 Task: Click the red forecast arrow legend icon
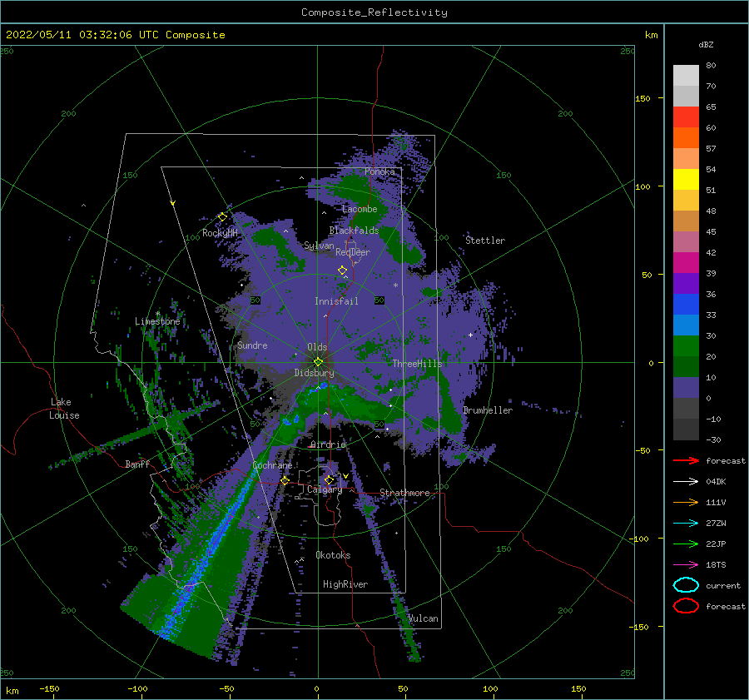click(x=686, y=460)
